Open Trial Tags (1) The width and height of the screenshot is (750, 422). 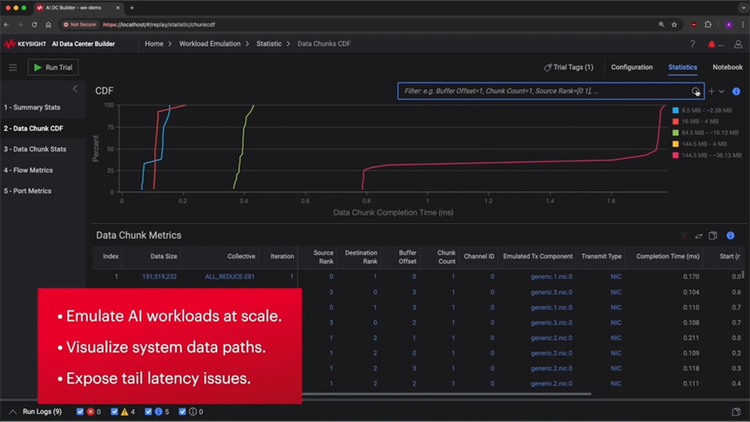(568, 67)
